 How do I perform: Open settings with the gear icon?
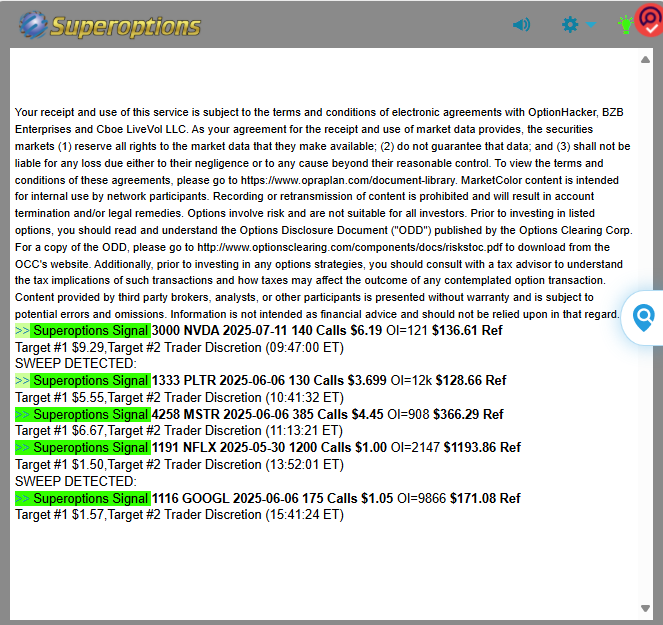[570, 25]
